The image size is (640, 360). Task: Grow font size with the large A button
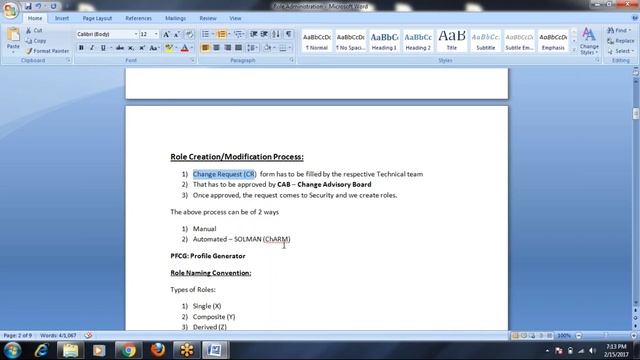(x=166, y=34)
